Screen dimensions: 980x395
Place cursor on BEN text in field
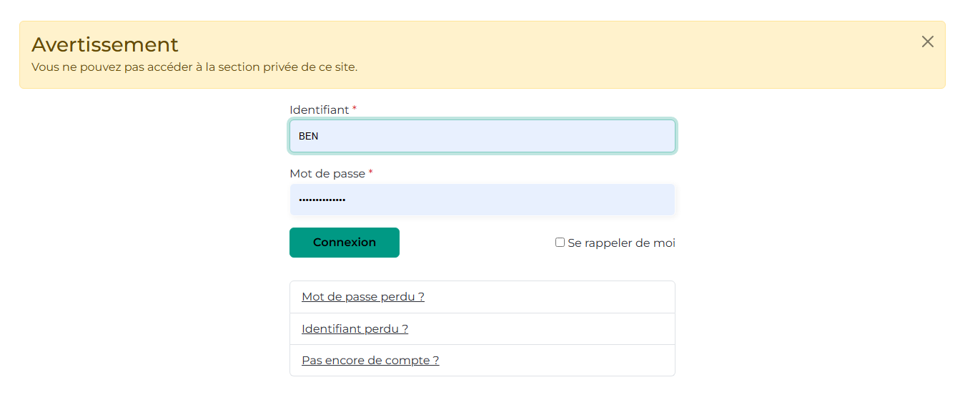[x=308, y=136]
